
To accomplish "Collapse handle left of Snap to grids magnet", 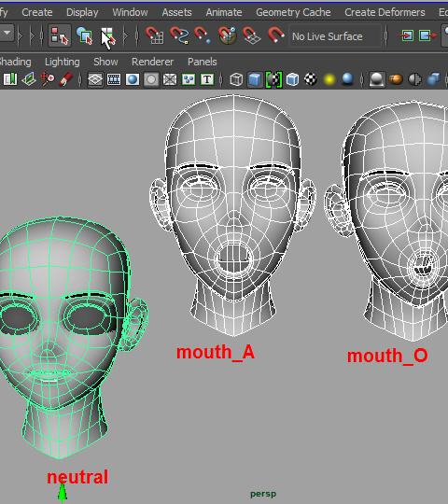I will [137, 35].
